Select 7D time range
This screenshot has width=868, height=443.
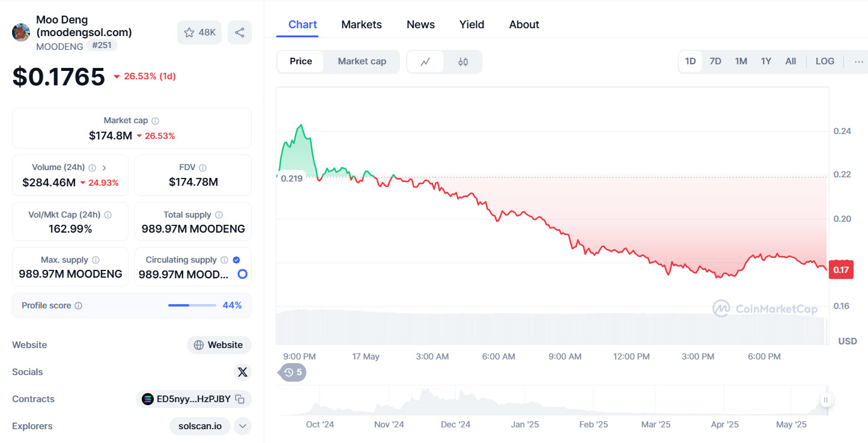(715, 61)
